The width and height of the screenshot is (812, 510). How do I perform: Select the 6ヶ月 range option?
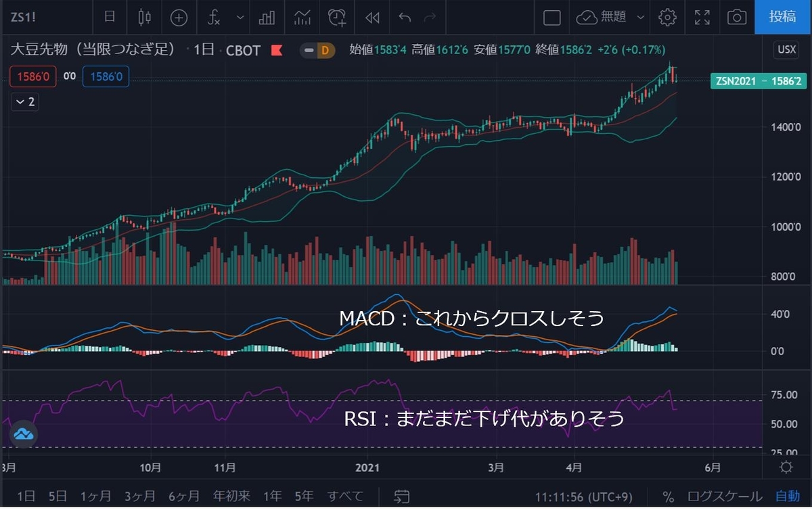point(183,495)
